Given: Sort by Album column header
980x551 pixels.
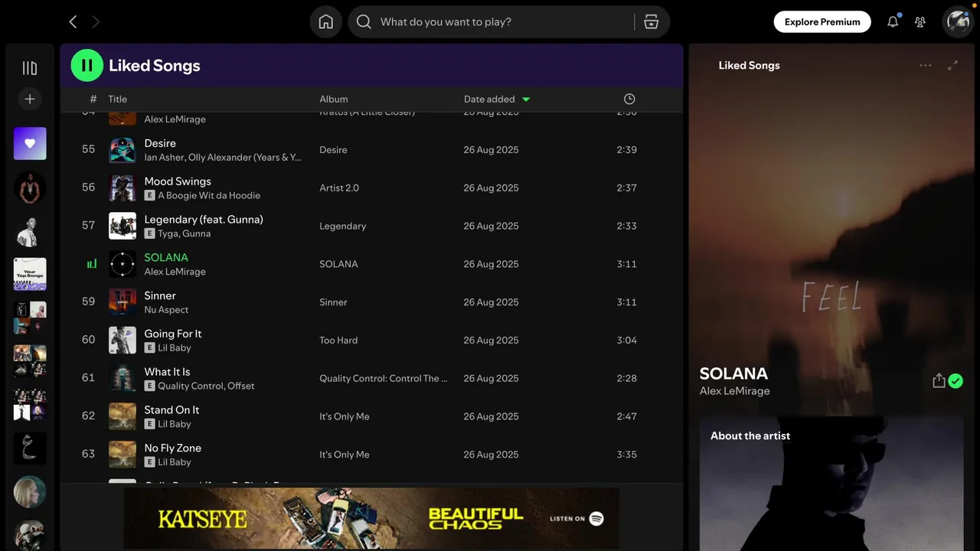Looking at the screenshot, I should pos(334,99).
